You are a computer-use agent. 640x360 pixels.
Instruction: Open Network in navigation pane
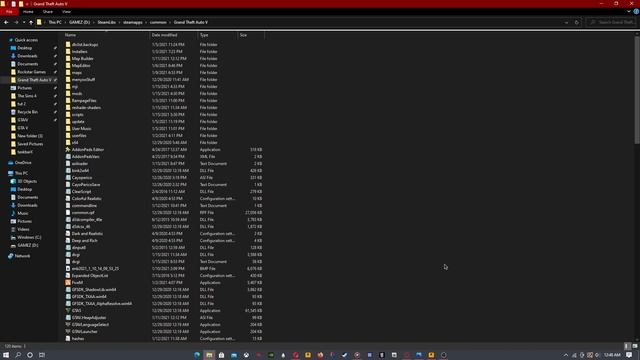pos(22,256)
